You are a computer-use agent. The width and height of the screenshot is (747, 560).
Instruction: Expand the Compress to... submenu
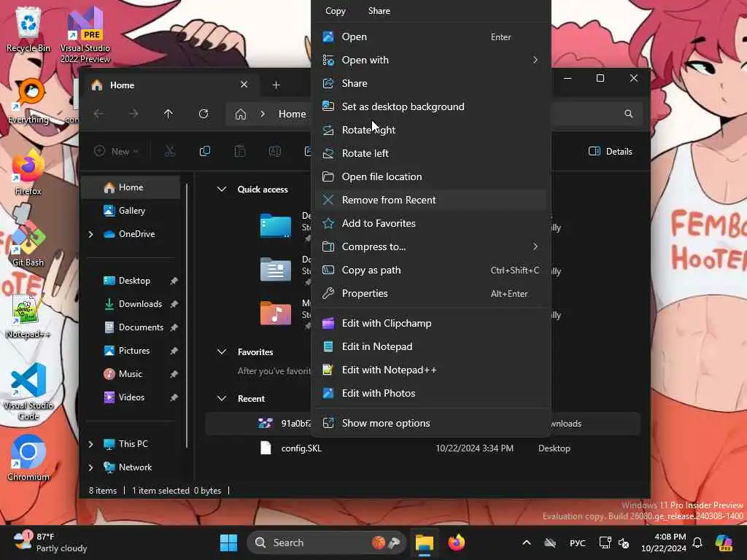click(x=430, y=246)
